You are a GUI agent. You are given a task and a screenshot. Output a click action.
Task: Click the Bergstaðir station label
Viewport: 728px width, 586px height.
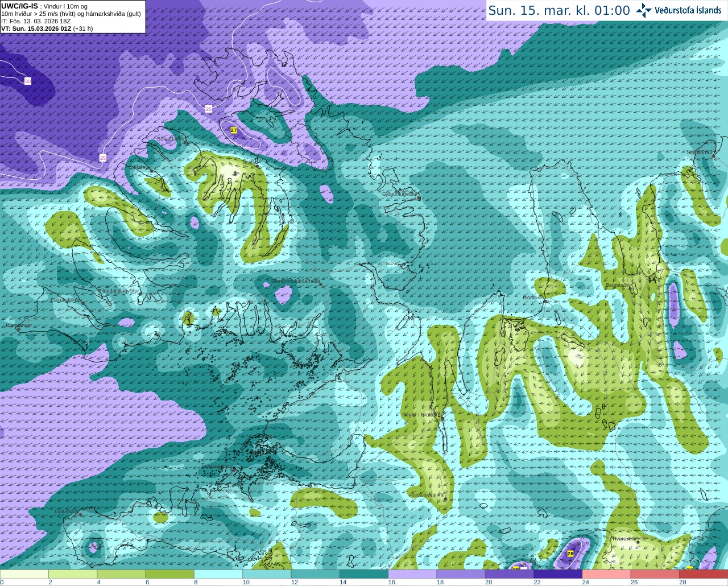pyautogui.click(x=618, y=285)
